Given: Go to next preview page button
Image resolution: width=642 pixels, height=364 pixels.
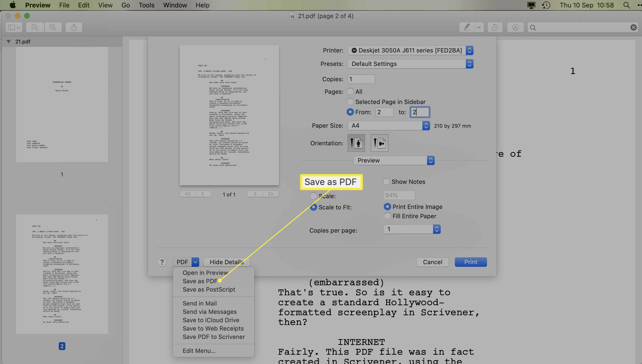Looking at the screenshot, I should click(255, 194).
